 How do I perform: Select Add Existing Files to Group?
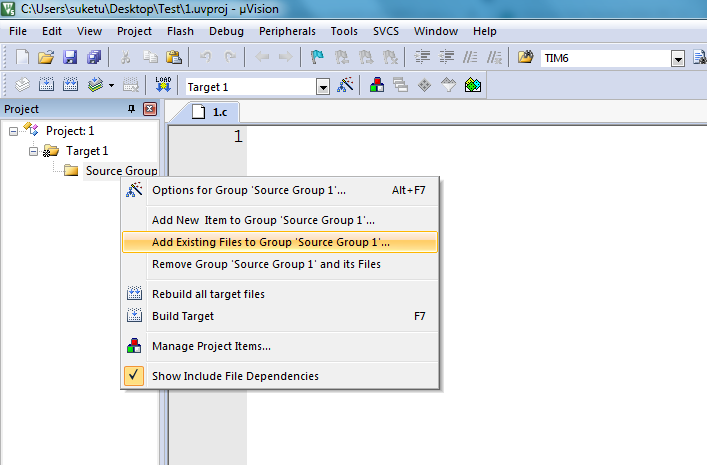(270, 242)
